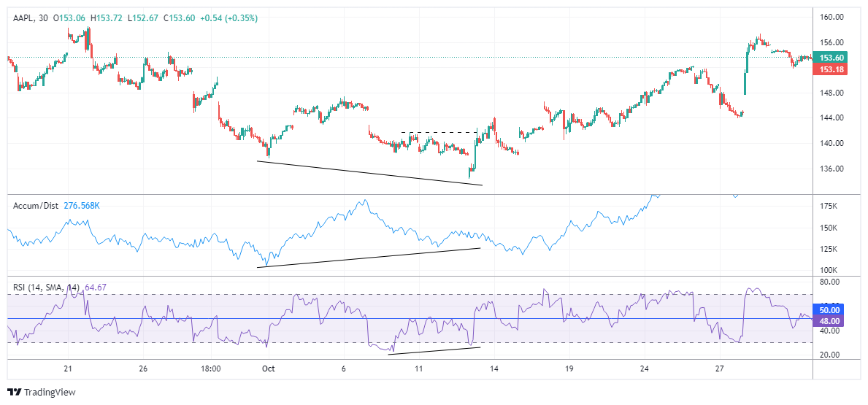Open the RSI (14, SMA, 14) legend

pos(47,288)
